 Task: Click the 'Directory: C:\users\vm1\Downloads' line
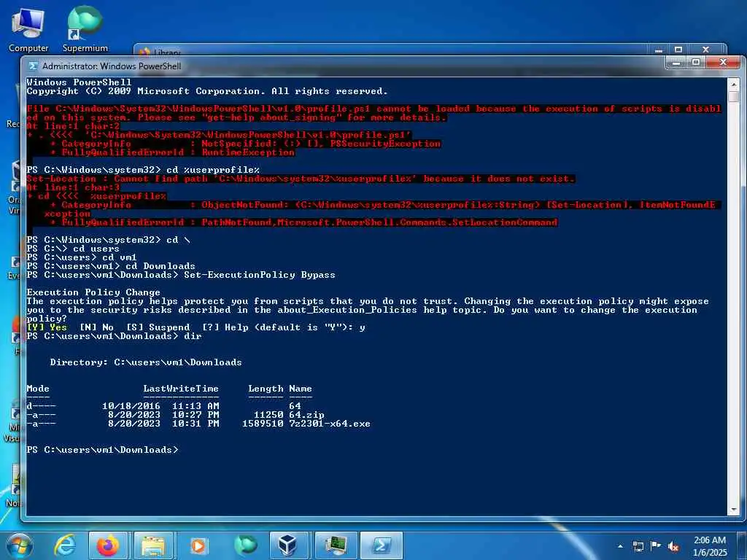tap(146, 362)
